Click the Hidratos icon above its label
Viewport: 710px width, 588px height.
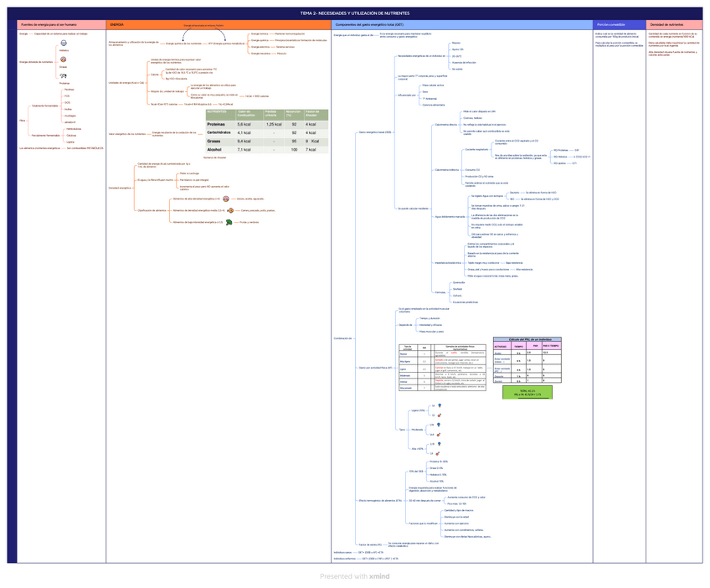[x=64, y=43]
